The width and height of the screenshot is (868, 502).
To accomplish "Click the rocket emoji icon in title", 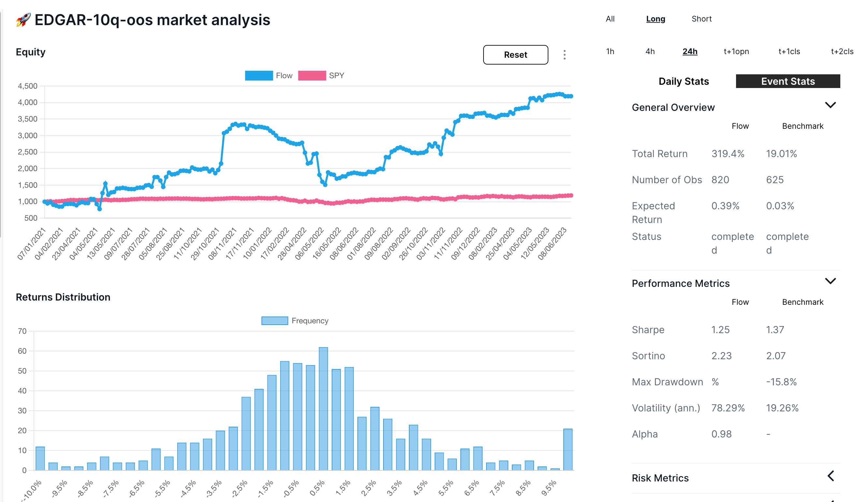I will click(23, 20).
